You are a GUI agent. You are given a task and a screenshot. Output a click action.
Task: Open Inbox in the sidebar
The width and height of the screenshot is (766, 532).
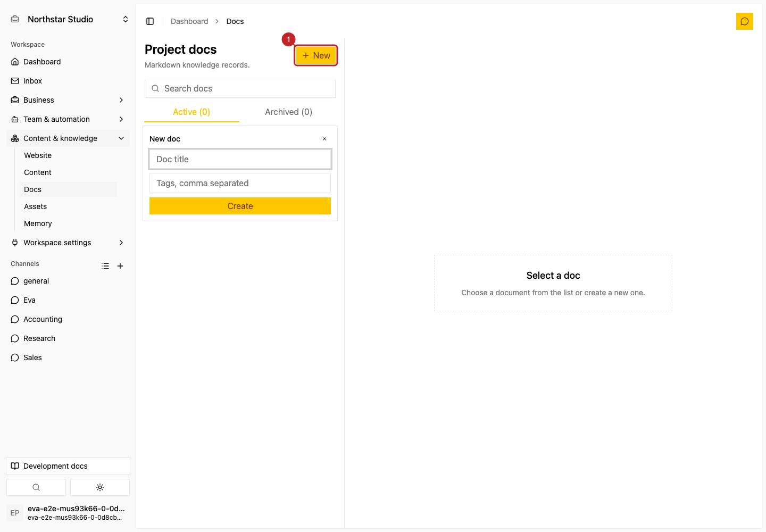[x=68, y=81]
